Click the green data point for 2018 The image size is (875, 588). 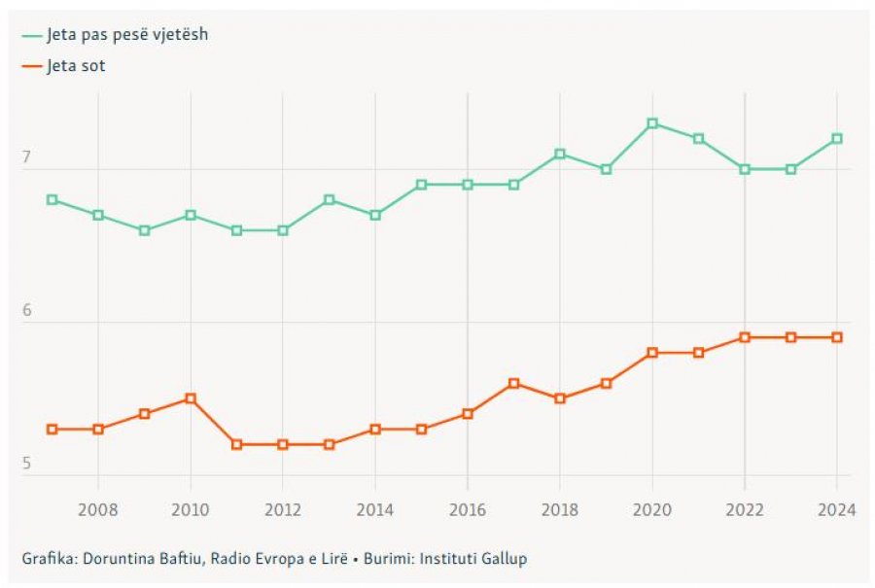(x=560, y=154)
